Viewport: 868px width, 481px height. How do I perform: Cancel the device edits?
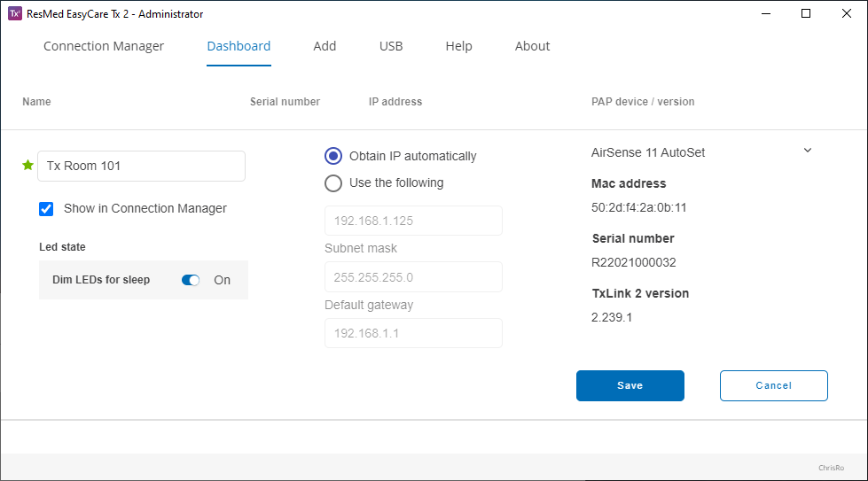[x=773, y=386]
